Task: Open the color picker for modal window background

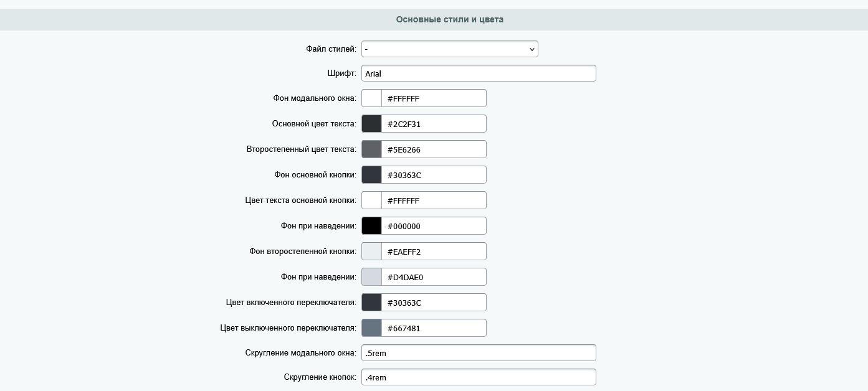Action: coord(371,98)
